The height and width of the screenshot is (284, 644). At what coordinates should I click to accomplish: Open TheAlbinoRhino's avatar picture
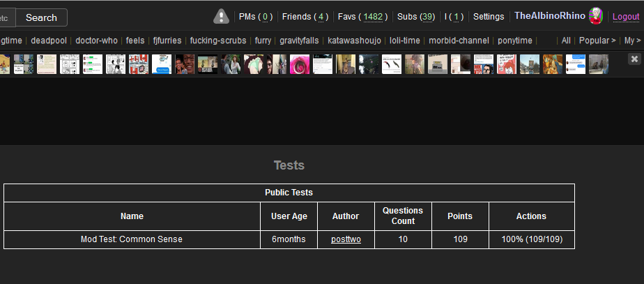click(x=595, y=16)
